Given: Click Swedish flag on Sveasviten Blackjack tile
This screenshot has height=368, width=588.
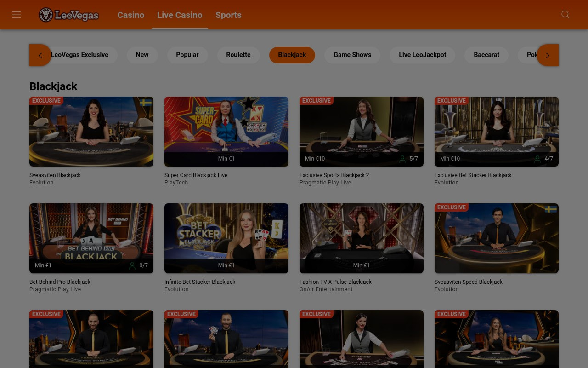Looking at the screenshot, I should tap(146, 103).
